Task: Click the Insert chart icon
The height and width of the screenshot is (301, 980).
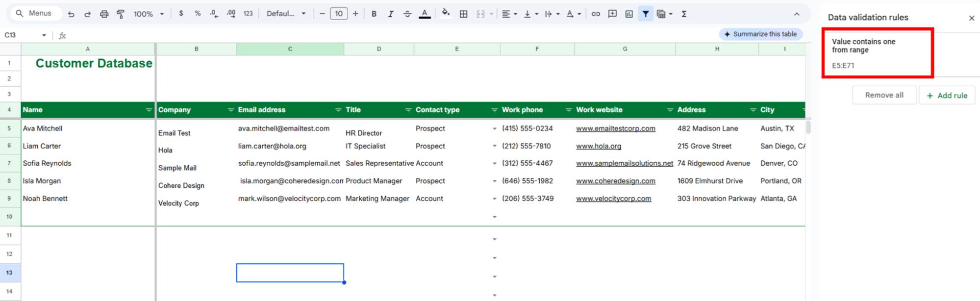Action: point(629,14)
